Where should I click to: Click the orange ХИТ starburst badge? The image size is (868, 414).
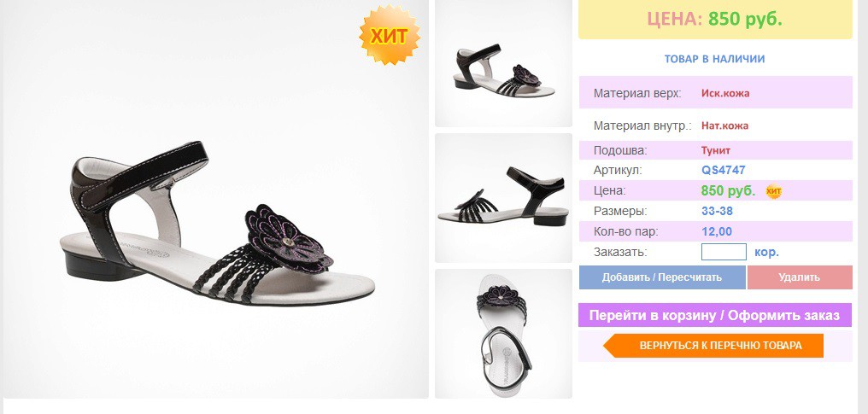[390, 35]
